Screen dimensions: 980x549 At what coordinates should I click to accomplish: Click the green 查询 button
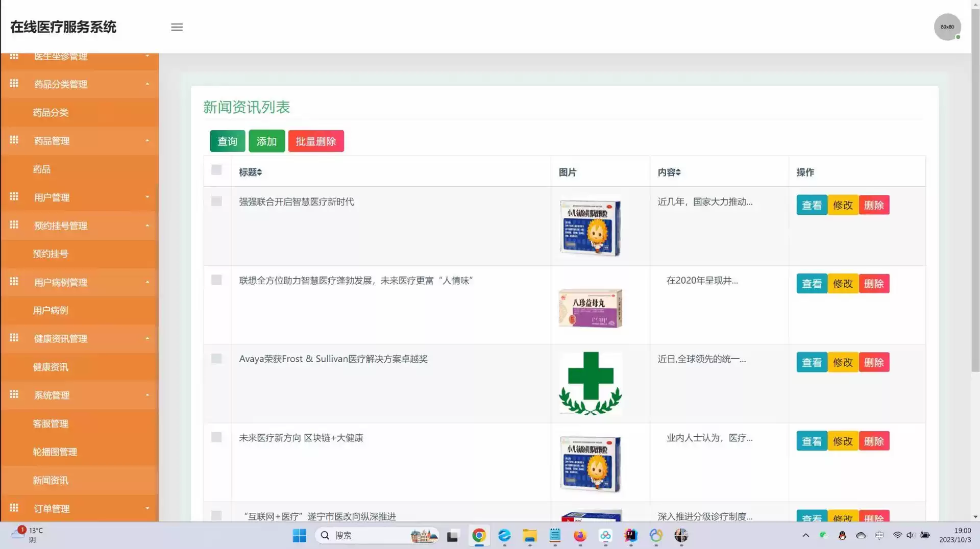tap(228, 141)
